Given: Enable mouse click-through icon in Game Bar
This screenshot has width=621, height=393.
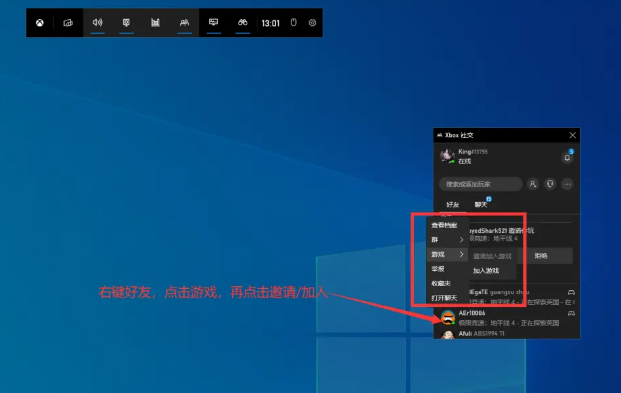Looking at the screenshot, I should [x=293, y=23].
